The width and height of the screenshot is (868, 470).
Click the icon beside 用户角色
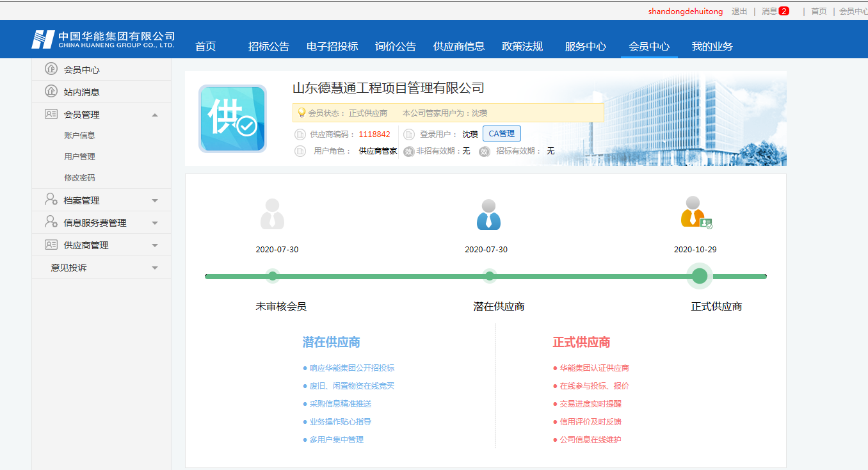(x=300, y=151)
